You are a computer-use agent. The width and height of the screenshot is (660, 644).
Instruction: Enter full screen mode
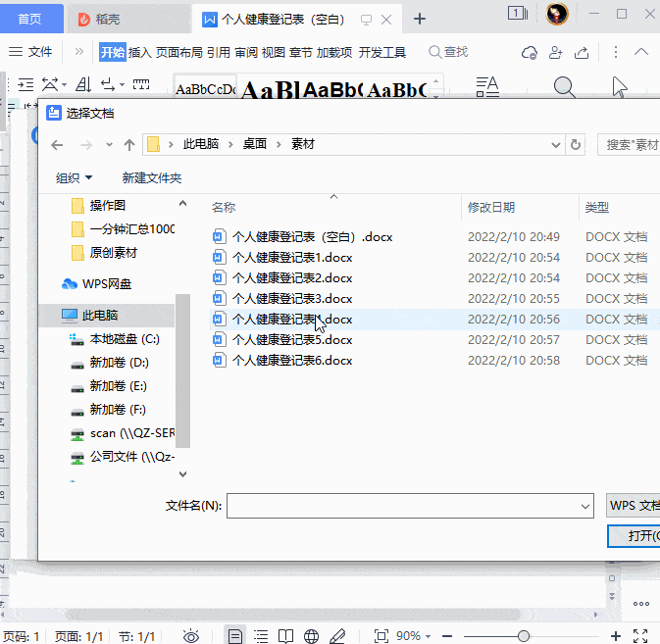640,636
